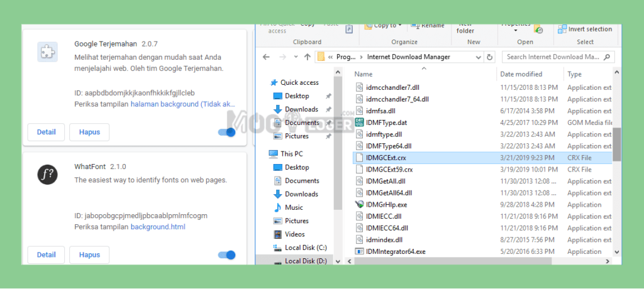Refresh the Internet Download Manager folder
Image resolution: width=644 pixels, height=289 pixels.
click(x=489, y=57)
